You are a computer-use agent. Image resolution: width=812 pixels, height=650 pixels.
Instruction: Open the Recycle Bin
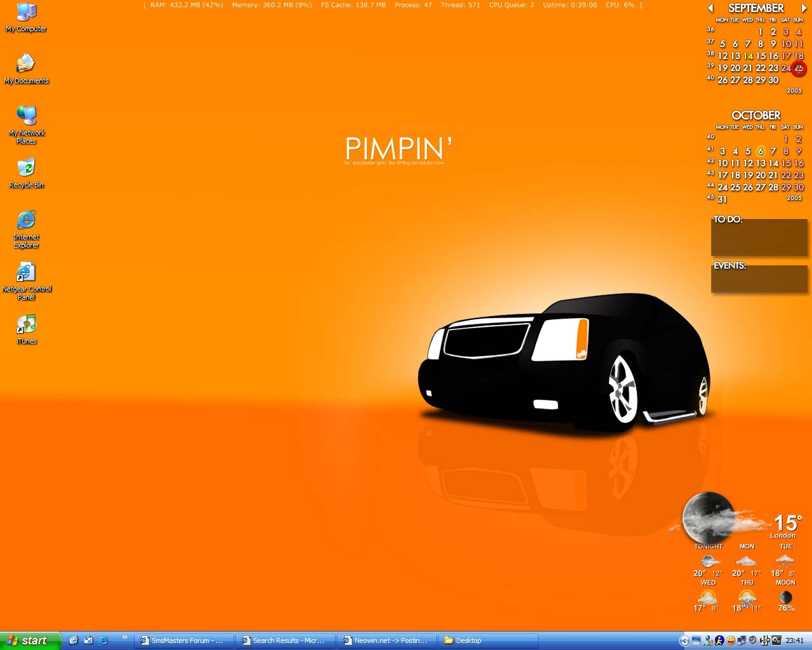coord(25,168)
